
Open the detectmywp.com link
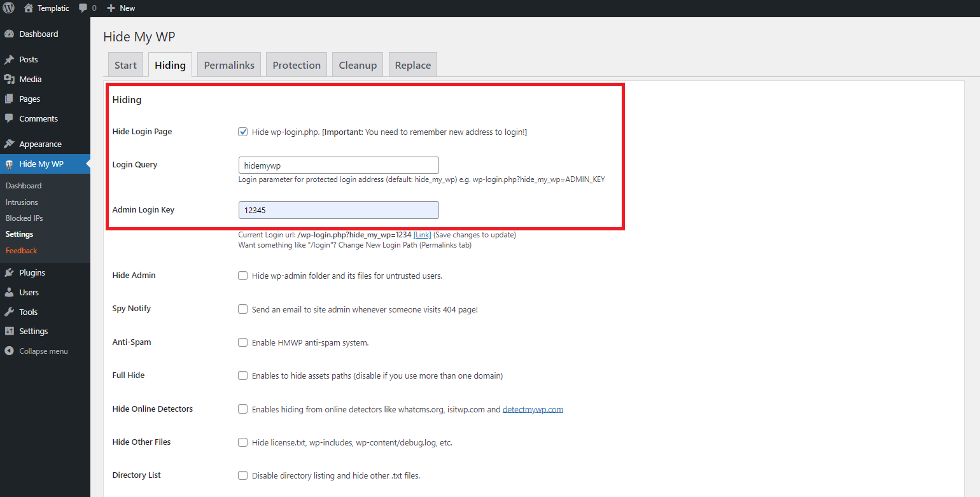pyautogui.click(x=533, y=409)
